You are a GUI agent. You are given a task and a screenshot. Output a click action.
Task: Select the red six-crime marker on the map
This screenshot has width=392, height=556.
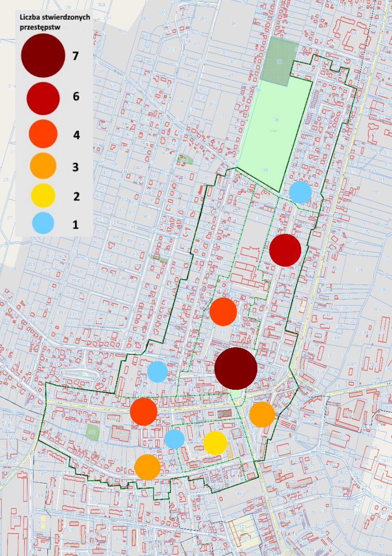pyautogui.click(x=285, y=250)
